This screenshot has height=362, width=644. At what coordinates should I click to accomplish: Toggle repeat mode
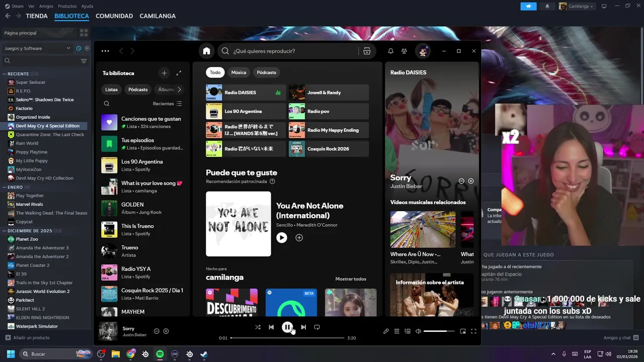(x=317, y=327)
